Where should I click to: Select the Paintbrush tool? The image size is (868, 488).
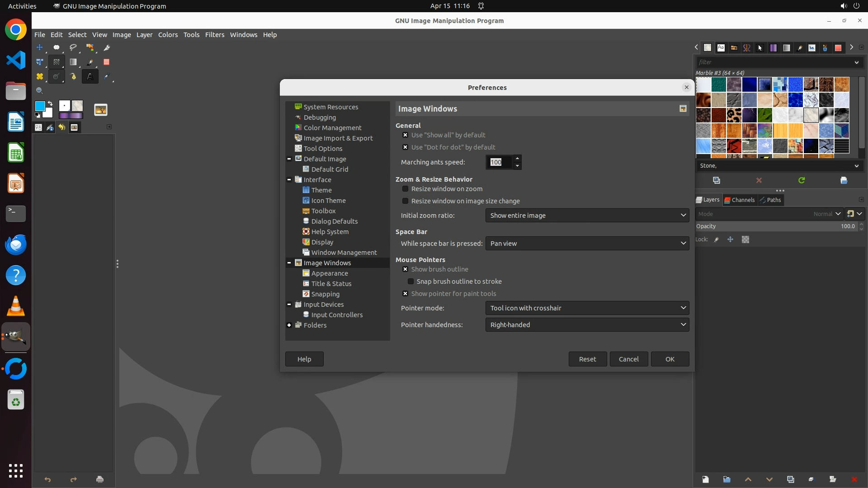pos(90,62)
